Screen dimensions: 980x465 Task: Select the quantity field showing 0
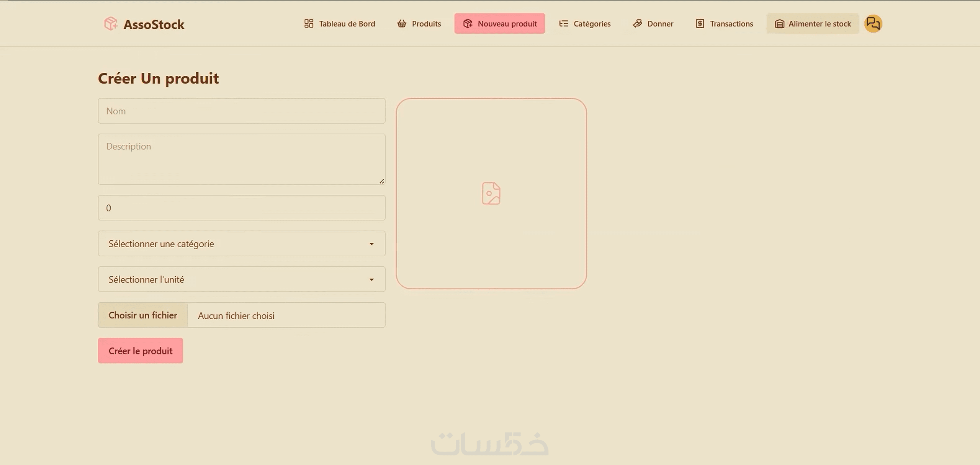(241, 208)
